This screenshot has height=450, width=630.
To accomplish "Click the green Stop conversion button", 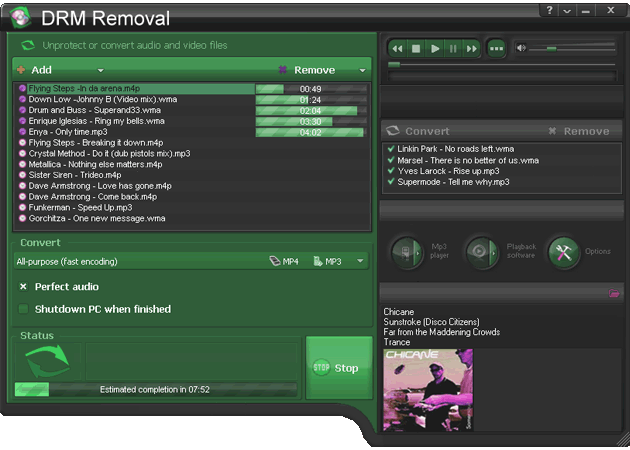I will pyautogui.click(x=338, y=368).
